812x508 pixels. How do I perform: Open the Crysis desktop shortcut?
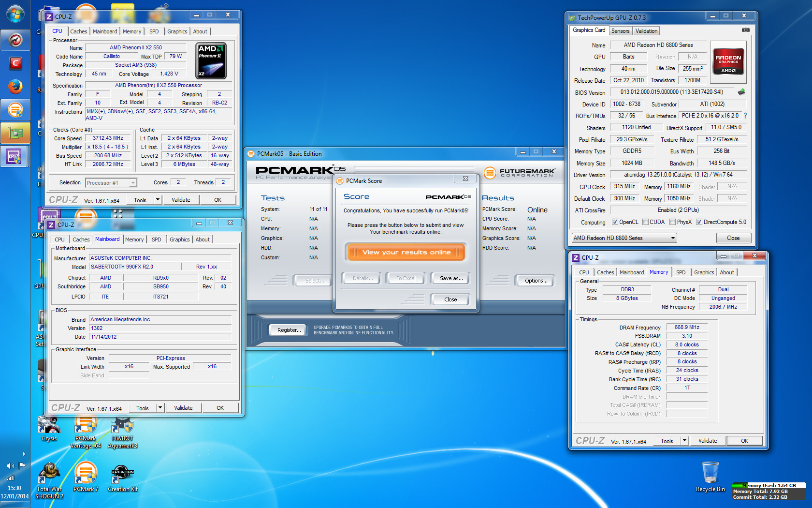(x=49, y=429)
